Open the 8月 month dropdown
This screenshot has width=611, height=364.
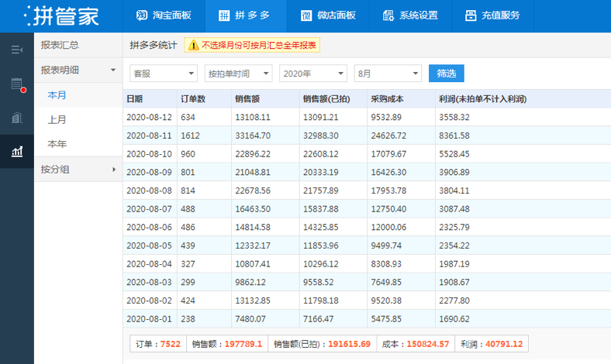click(388, 74)
